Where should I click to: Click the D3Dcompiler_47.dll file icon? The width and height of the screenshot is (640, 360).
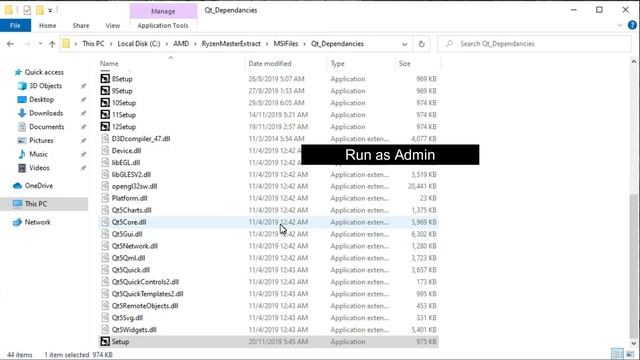[105, 139]
